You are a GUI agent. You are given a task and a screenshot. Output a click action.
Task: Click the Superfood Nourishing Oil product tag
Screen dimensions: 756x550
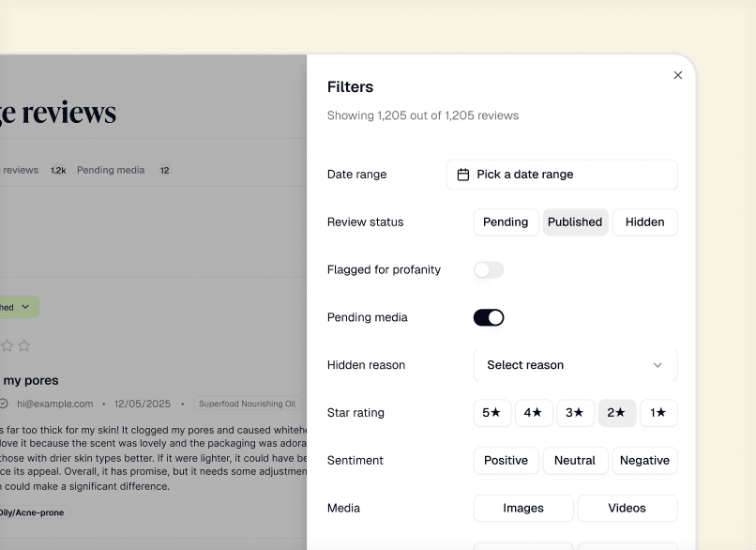click(248, 404)
